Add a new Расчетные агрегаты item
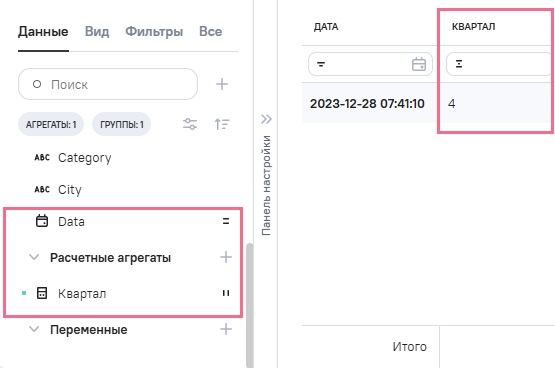Image resolution: width=555 pixels, height=368 pixels. coord(226,257)
